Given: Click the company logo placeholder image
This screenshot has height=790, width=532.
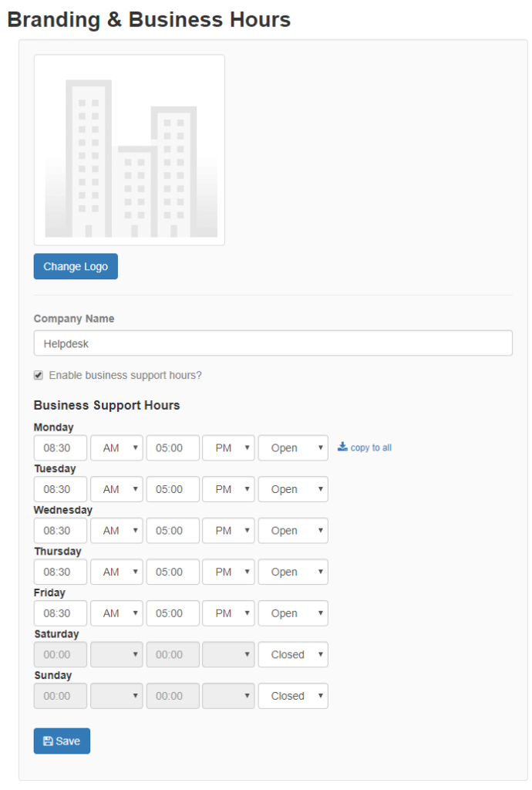Looking at the screenshot, I should click(130, 150).
